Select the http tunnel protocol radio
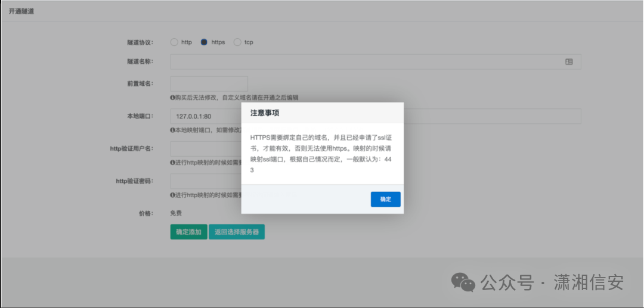644x308 pixels. [174, 42]
